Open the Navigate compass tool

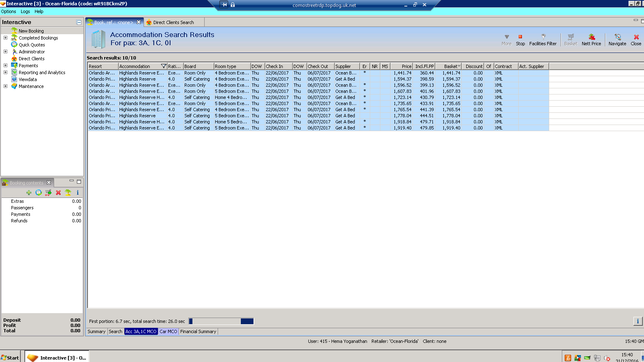point(618,37)
